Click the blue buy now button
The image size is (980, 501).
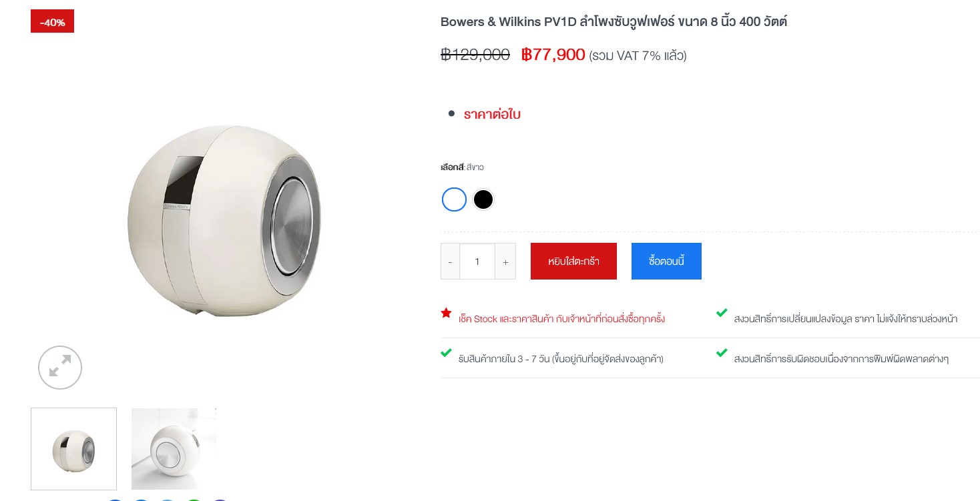point(666,262)
